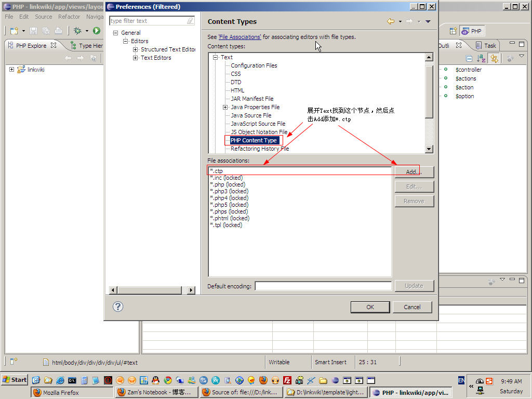Select the PHP perspective button
Viewport: 532px width, 399px height.
(472, 31)
